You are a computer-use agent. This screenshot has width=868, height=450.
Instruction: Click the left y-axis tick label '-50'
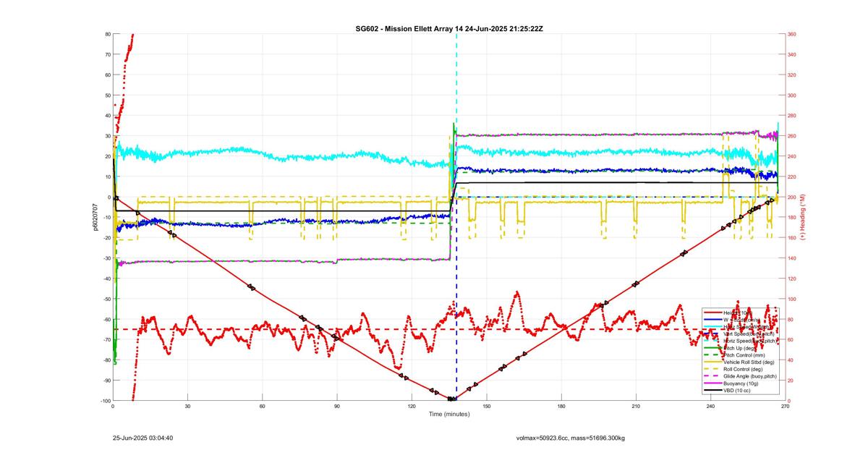pos(107,299)
